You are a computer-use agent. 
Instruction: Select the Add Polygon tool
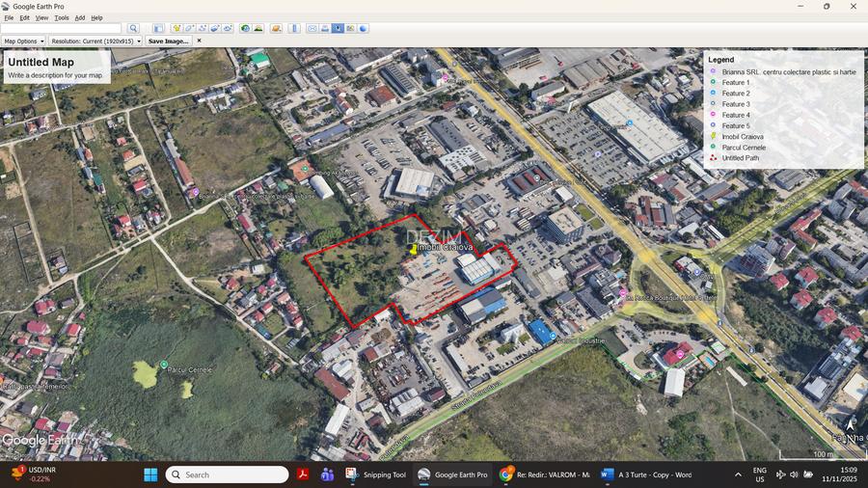(x=189, y=29)
